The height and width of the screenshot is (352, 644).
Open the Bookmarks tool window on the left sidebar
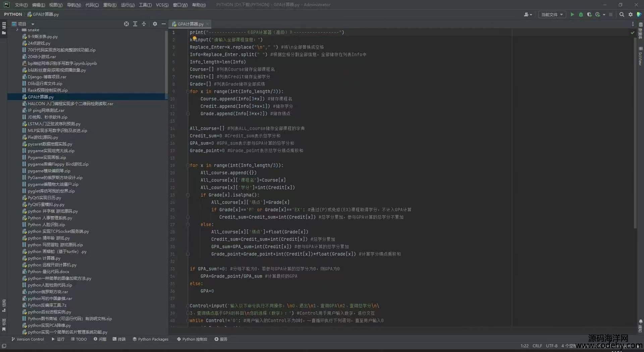coord(4,324)
